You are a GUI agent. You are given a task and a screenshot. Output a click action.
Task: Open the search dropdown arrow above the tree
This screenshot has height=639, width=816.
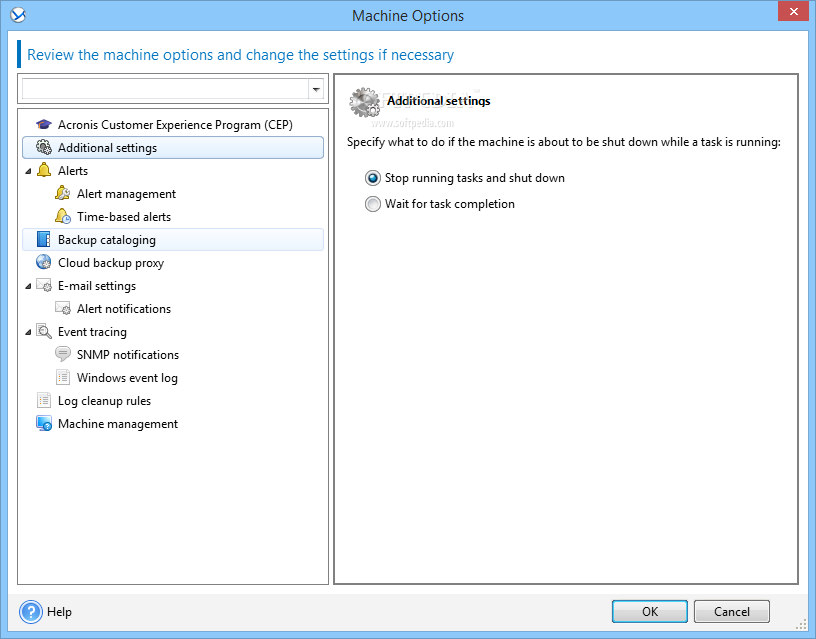(x=316, y=89)
